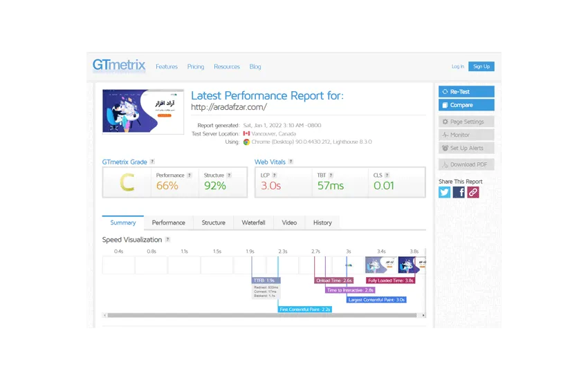Viewport: 588px width, 380px height.
Task: Click the help icon next to LCP
Action: (275, 175)
